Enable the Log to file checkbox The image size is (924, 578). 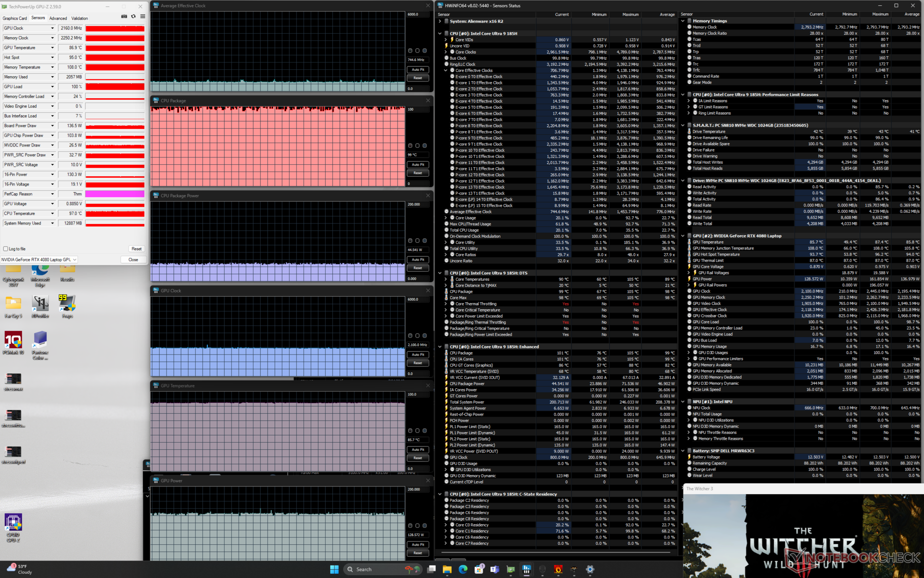pyautogui.click(x=6, y=249)
